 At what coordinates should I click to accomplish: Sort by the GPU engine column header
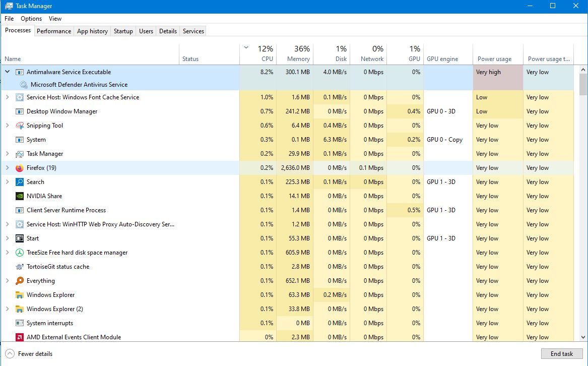pyautogui.click(x=448, y=54)
